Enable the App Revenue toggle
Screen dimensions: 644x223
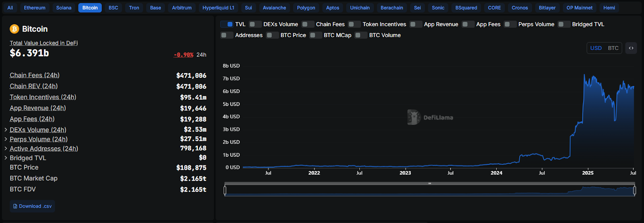coord(416,24)
